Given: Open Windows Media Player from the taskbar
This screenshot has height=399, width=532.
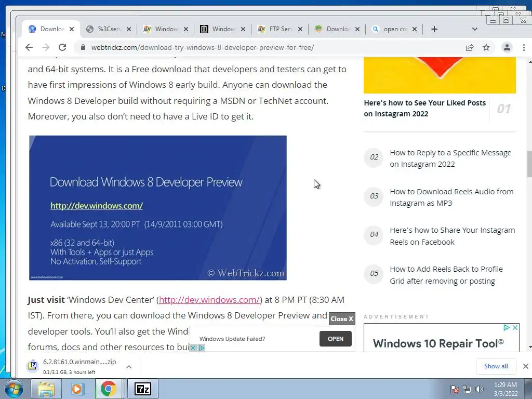Looking at the screenshot, I should pyautogui.click(x=77, y=389).
